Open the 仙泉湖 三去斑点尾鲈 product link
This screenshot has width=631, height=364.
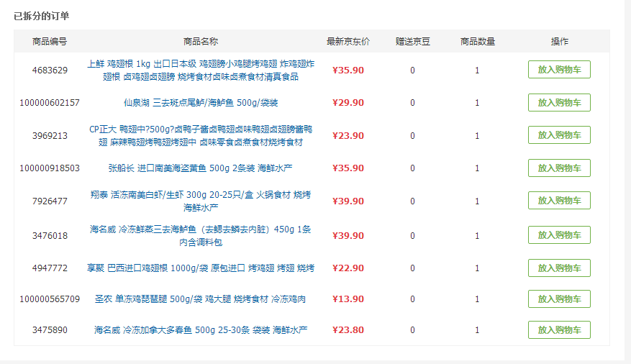pos(201,103)
